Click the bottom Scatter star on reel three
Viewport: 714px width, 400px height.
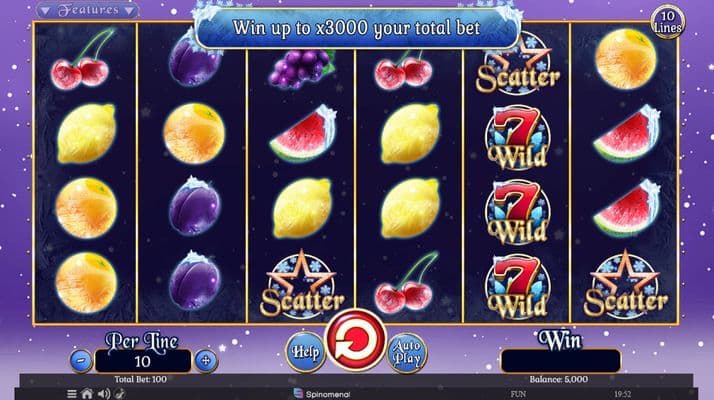302,284
